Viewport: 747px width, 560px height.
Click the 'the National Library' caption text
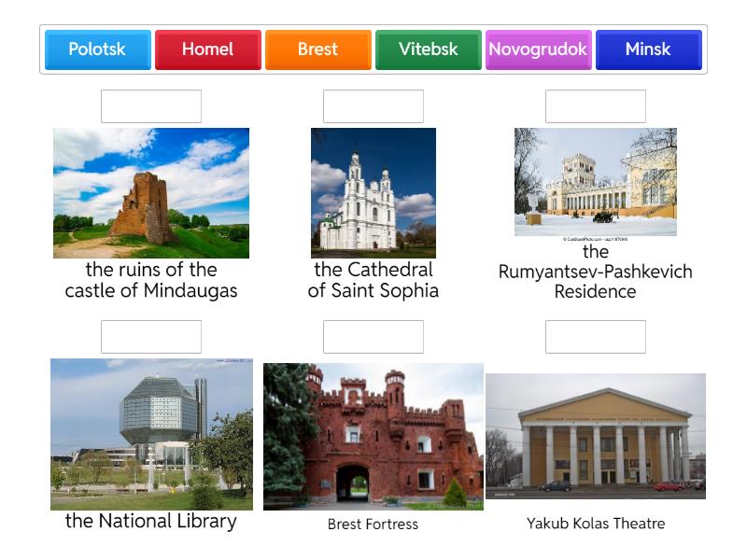[x=151, y=522]
